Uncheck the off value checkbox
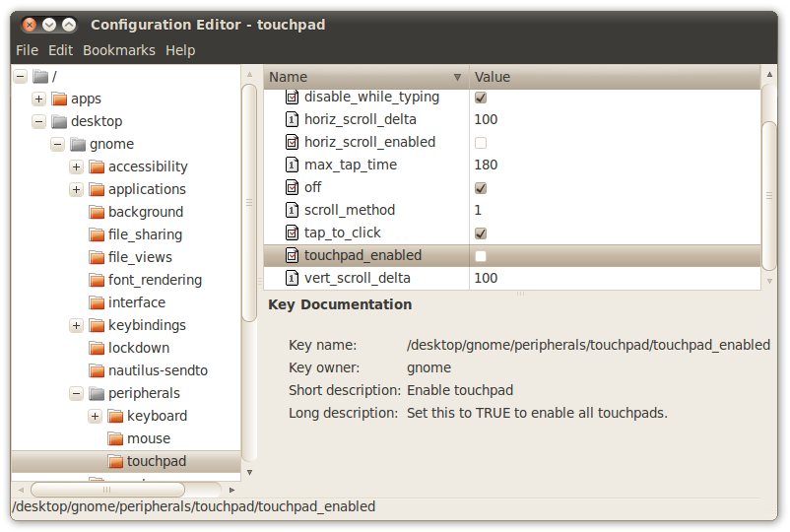 point(481,188)
